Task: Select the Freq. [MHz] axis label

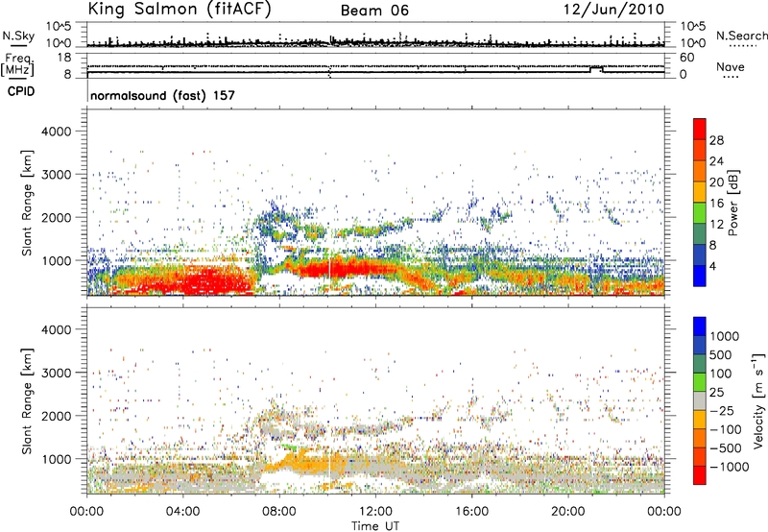Action: click(18, 65)
